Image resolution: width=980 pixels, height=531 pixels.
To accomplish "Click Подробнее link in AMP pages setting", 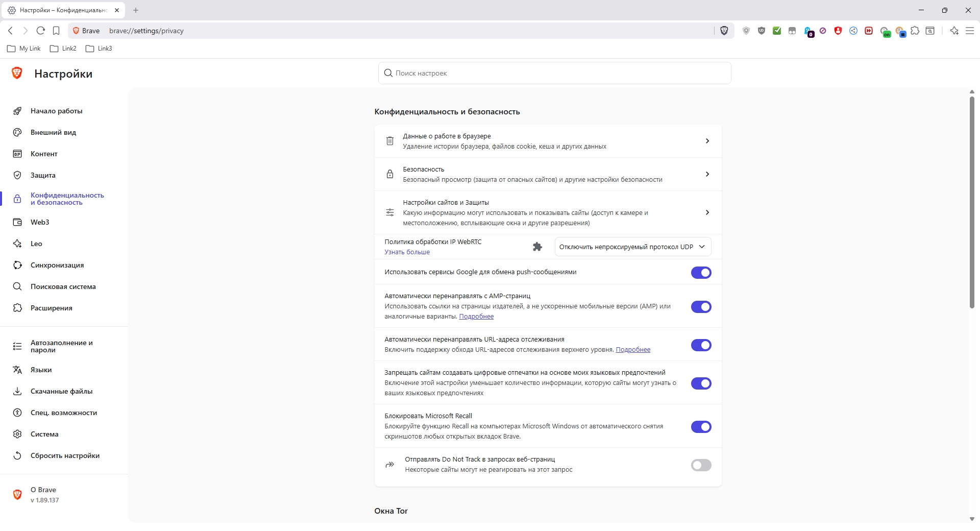I will [476, 317].
